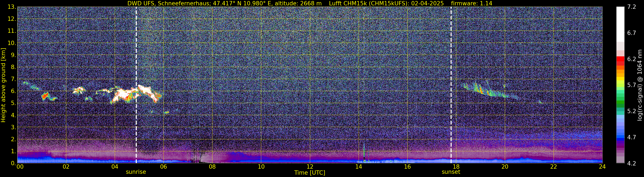Screen dimensions: 644x177
Task: Click colorbar value '6.7'
Action: coord(632,33)
